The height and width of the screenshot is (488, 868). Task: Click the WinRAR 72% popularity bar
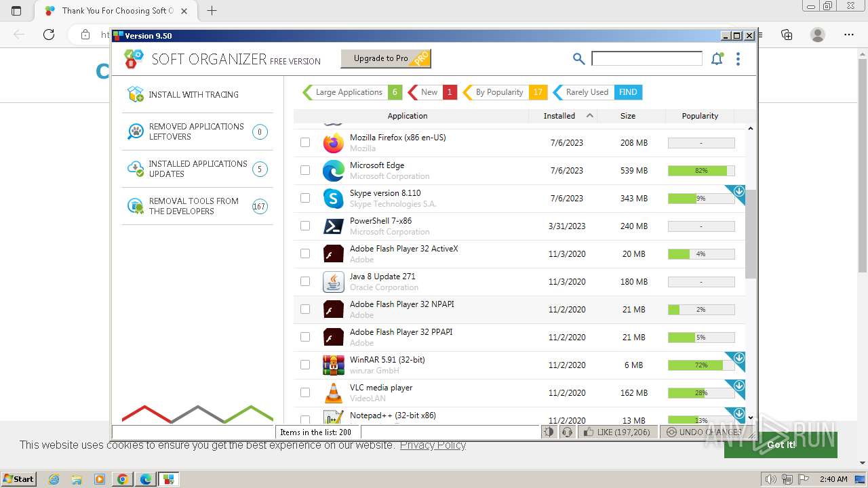coord(701,365)
